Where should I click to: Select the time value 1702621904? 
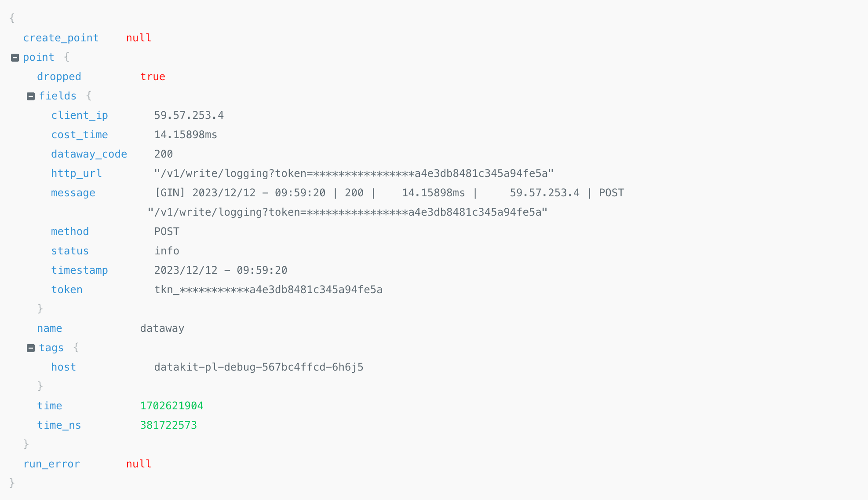(171, 406)
